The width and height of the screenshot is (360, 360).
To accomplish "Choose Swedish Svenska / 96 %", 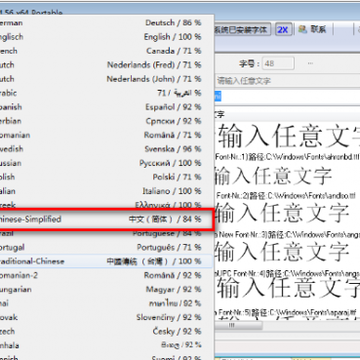I will click(x=106, y=149).
